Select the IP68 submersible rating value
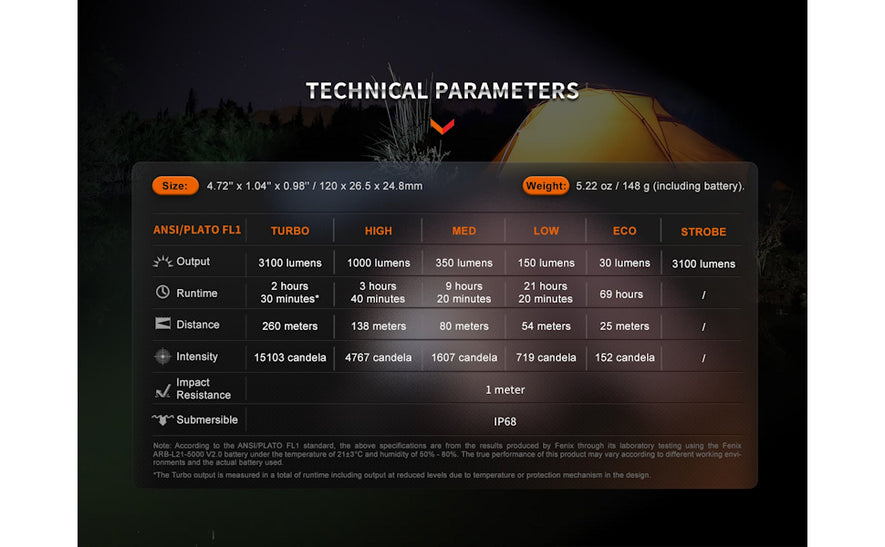 click(x=504, y=422)
